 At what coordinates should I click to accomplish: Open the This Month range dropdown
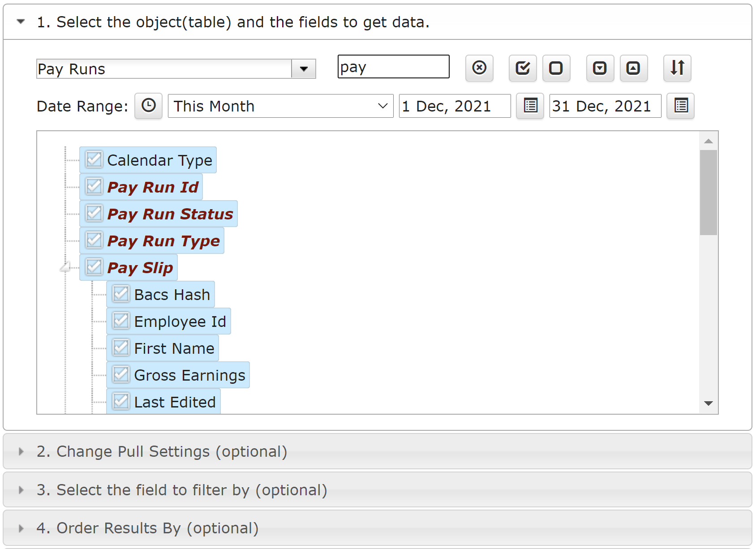pos(280,106)
